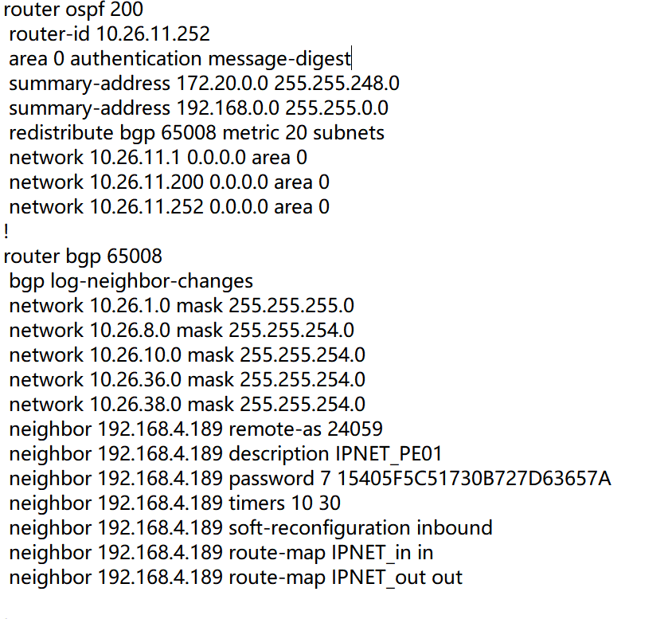Click the network 10.26.8.0 mask line
Screen dimensions: 672x619
pyautogui.click(x=182, y=331)
